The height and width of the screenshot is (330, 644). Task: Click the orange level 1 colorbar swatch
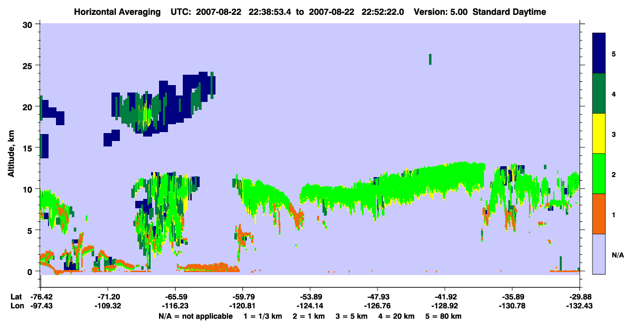599,214
